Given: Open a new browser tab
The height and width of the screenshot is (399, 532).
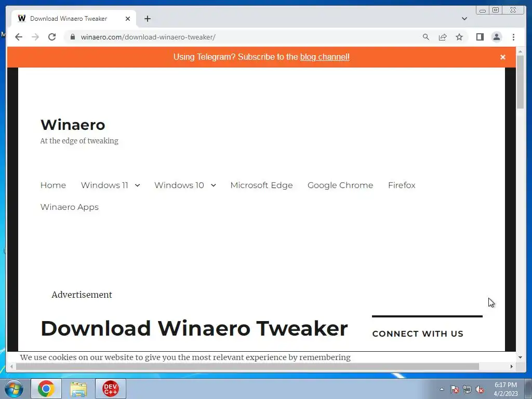Looking at the screenshot, I should click(x=147, y=19).
